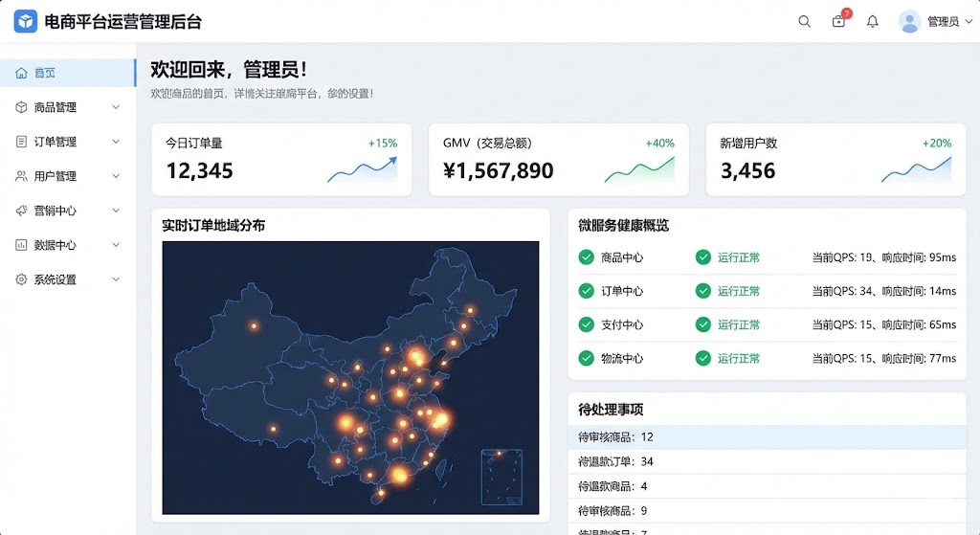Click the 营销中心 megaphone icon
This screenshot has height=535, width=980.
click(x=21, y=210)
